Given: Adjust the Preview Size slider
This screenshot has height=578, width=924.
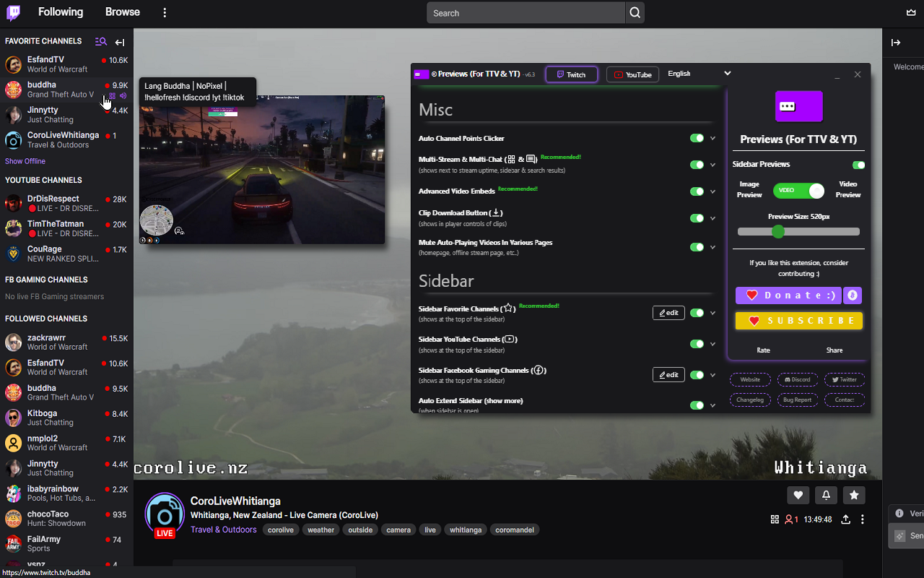Looking at the screenshot, I should (x=778, y=232).
